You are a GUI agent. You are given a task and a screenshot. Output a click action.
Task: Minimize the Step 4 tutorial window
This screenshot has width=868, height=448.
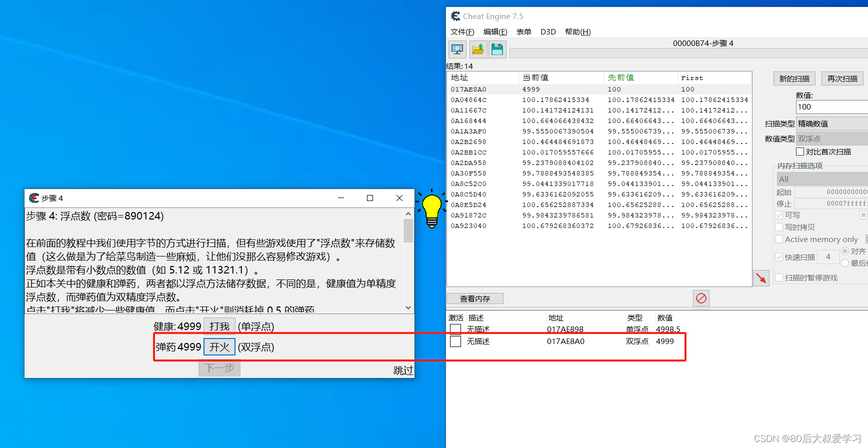pyautogui.click(x=341, y=198)
